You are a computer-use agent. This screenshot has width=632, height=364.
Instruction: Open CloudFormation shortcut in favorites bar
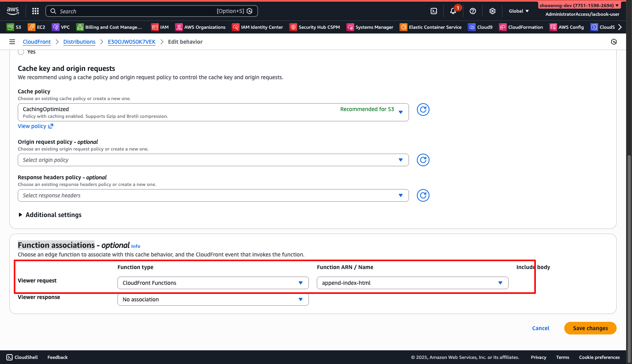(521, 27)
